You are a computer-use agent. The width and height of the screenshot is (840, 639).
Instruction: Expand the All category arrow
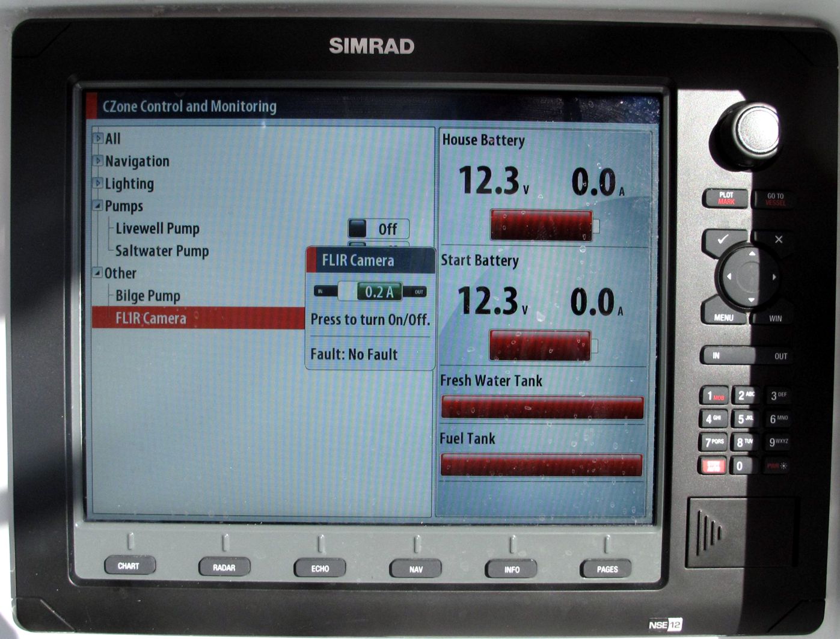click(98, 138)
